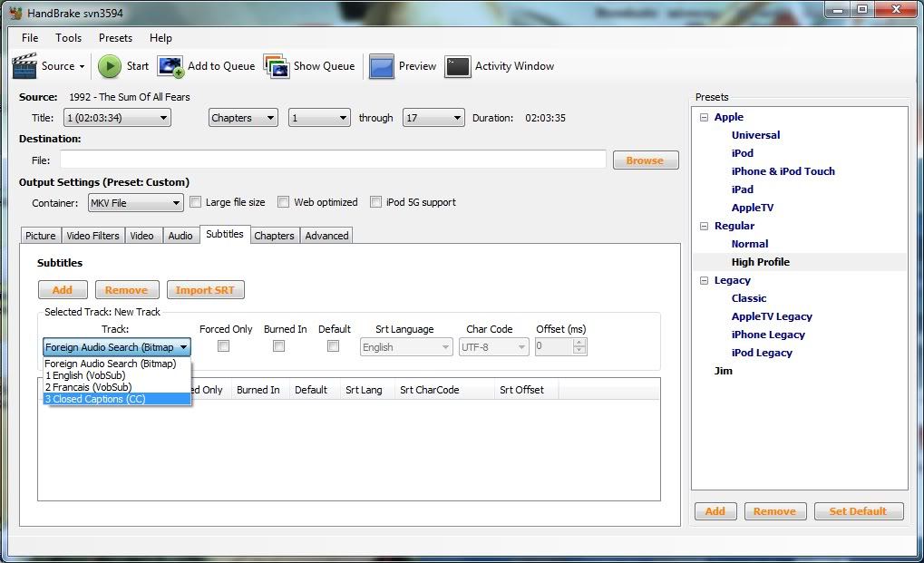Check the Default subtitle checkbox
The width and height of the screenshot is (924, 563).
coord(333,346)
